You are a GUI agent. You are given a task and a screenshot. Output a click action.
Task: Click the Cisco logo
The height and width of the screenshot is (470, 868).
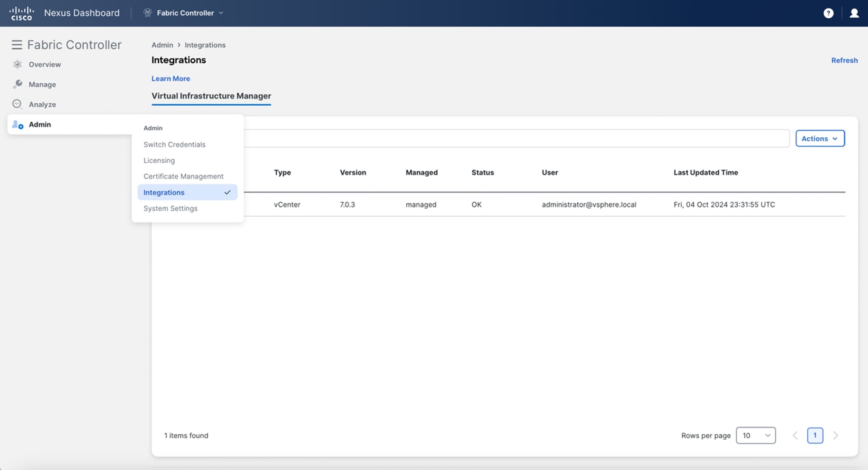(x=21, y=13)
